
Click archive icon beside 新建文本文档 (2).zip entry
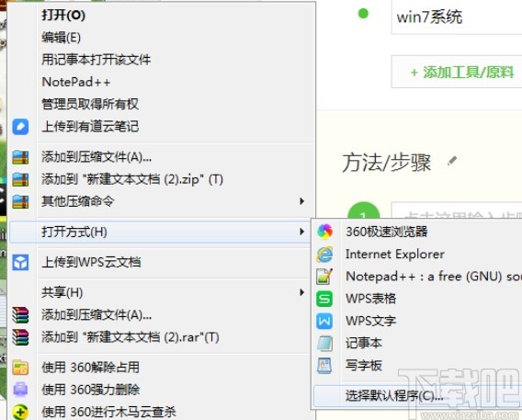click(20, 179)
